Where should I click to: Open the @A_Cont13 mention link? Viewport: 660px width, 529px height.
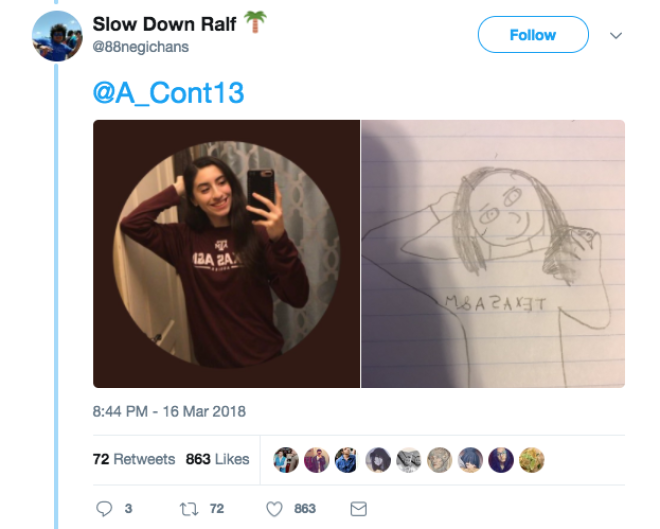168,93
